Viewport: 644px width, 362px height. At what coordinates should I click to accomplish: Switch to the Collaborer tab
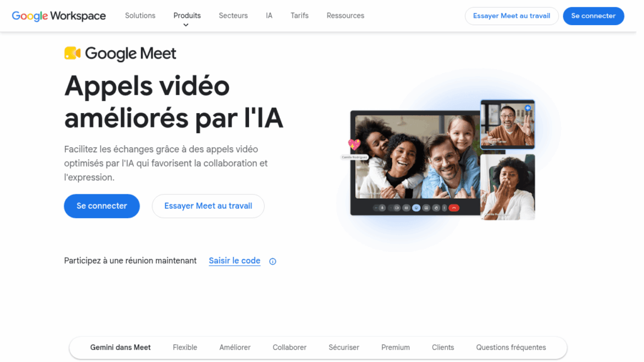(x=289, y=348)
